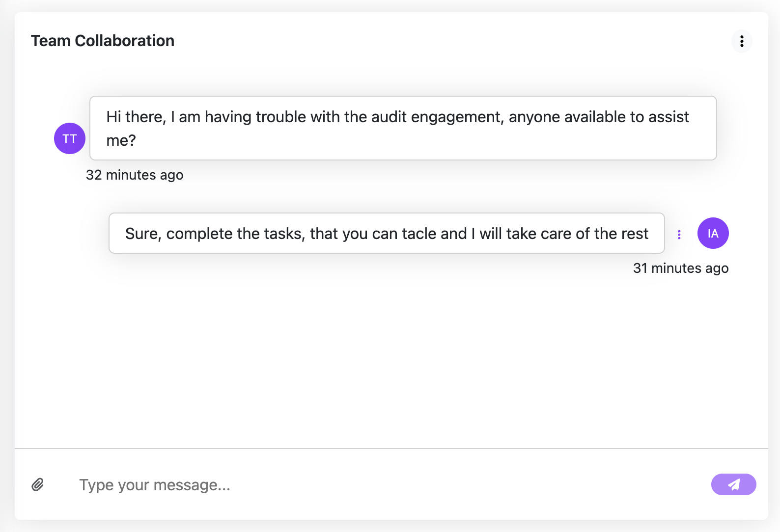Click the paperclip attachment icon
This screenshot has width=780, height=532.
pyautogui.click(x=38, y=485)
